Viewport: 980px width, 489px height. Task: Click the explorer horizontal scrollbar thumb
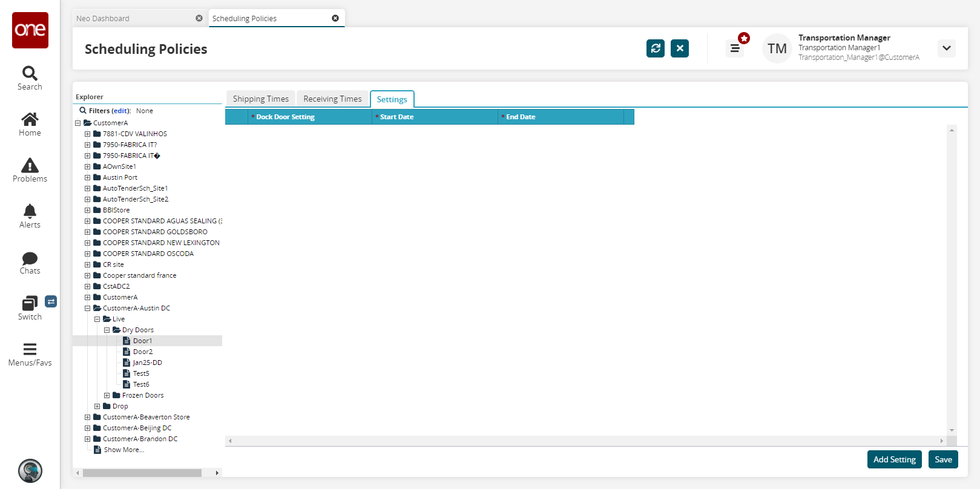tap(142, 473)
